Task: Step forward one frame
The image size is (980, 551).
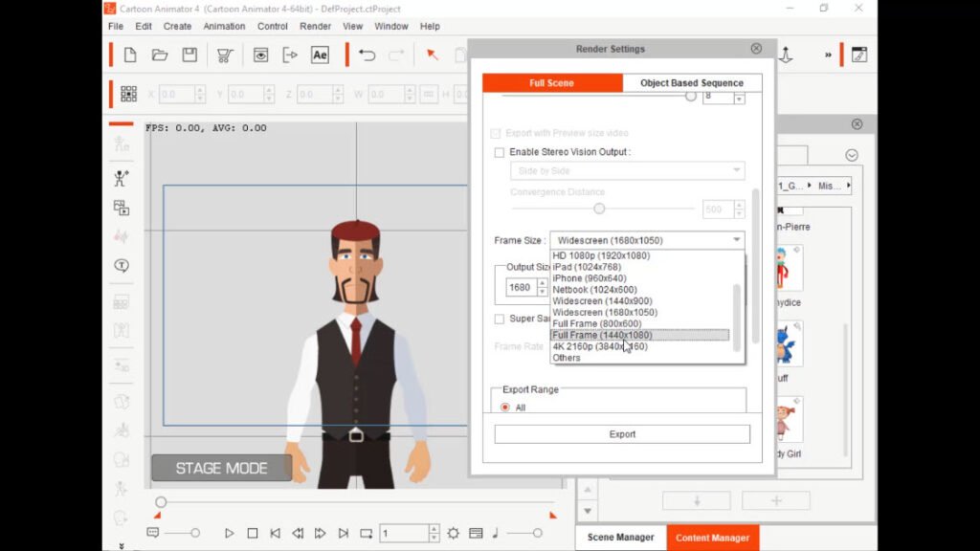Action: tap(320, 533)
